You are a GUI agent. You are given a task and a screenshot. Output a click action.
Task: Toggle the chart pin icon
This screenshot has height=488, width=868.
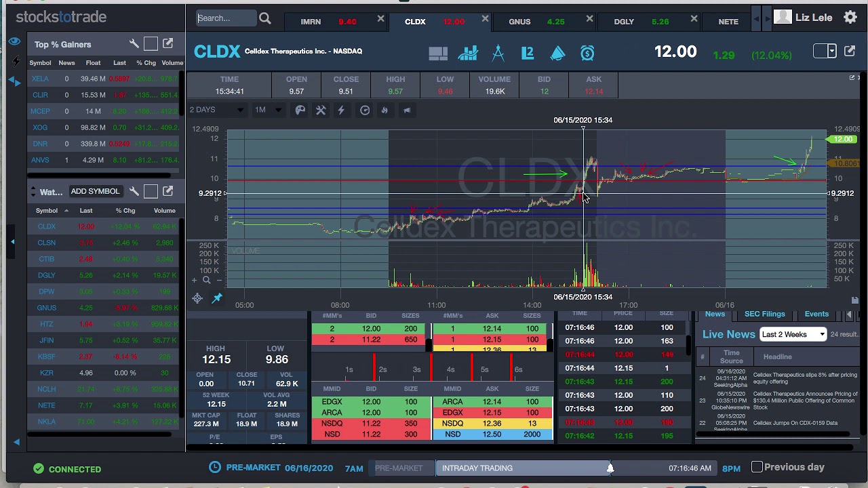coord(217,298)
